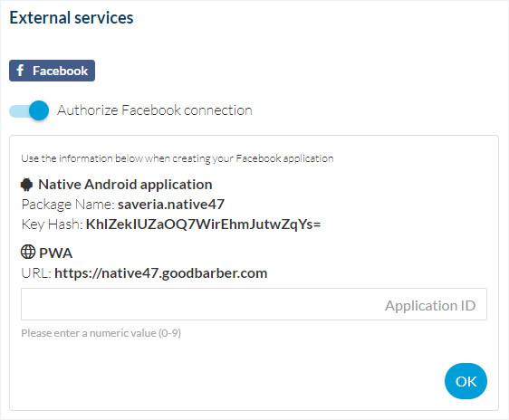
Task: Confirm with the blue OK button
Action: (466, 381)
